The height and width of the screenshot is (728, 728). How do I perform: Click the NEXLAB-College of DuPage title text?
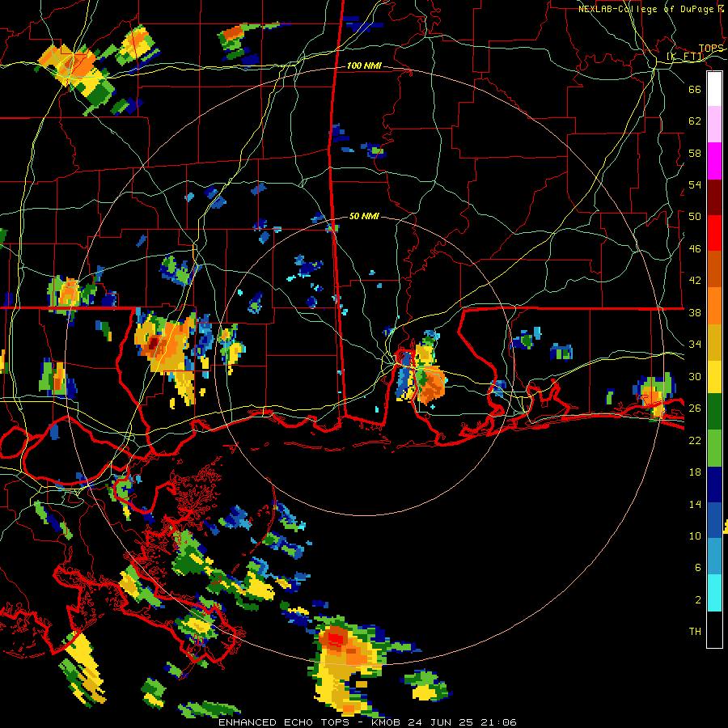651,9
